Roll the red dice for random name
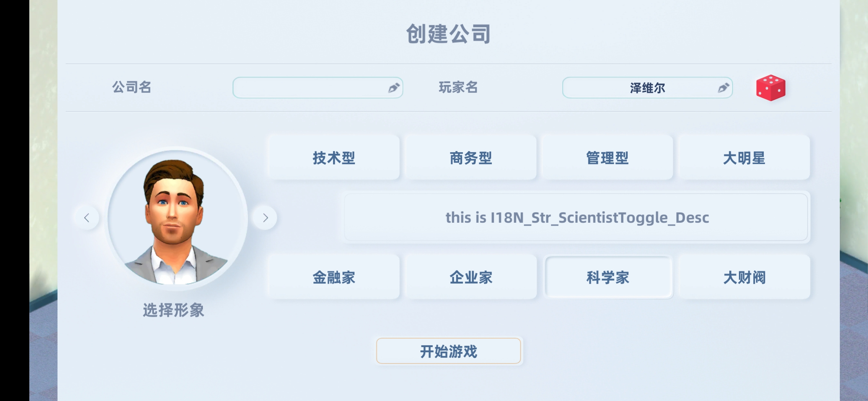This screenshot has height=401, width=868. coord(770,88)
